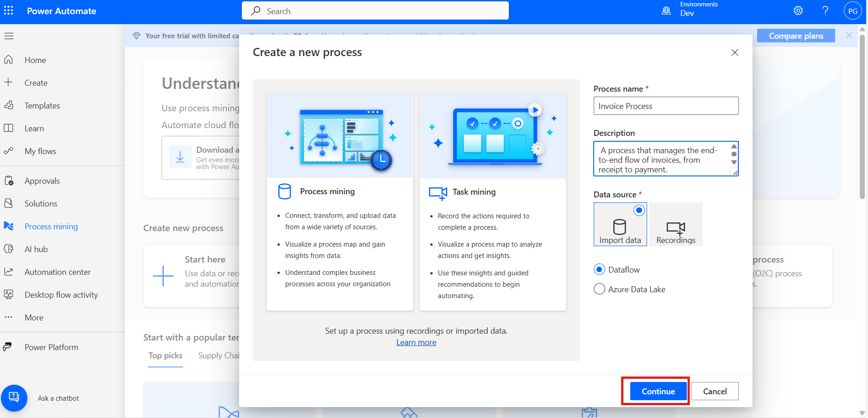Select the Import data source tile
Viewport: 868px width, 418px height.
620,225
